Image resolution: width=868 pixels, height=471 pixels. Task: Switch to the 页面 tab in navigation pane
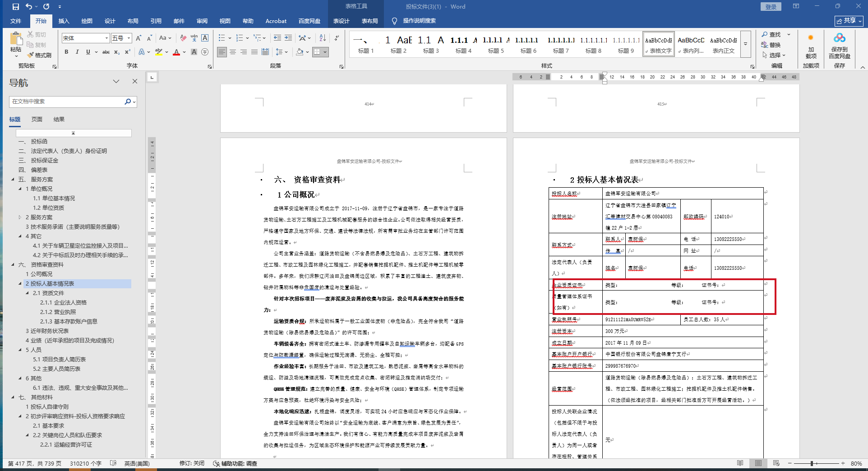click(x=37, y=120)
